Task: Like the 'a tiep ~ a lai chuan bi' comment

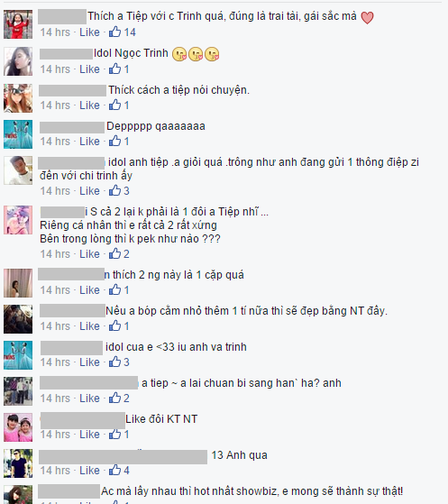Action: click(x=89, y=399)
